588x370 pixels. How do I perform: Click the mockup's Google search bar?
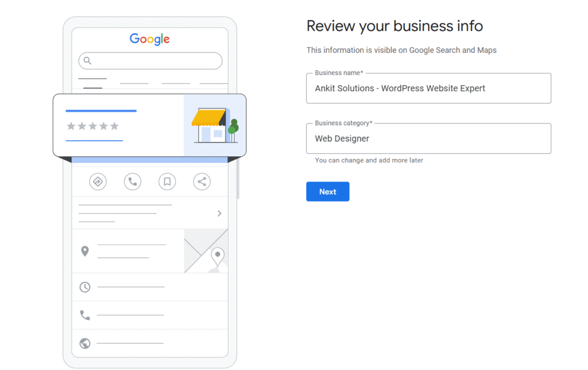click(150, 60)
